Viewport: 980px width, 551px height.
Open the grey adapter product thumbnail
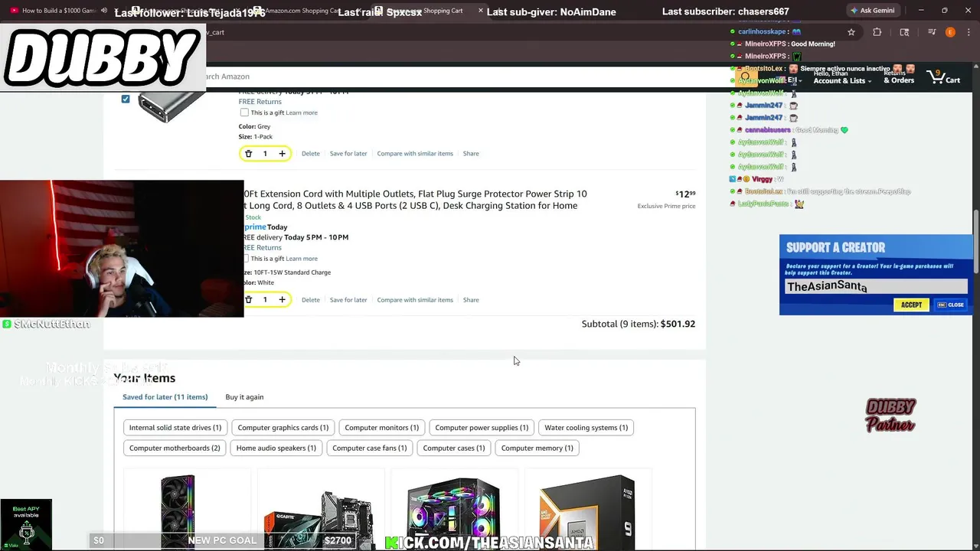point(171,107)
